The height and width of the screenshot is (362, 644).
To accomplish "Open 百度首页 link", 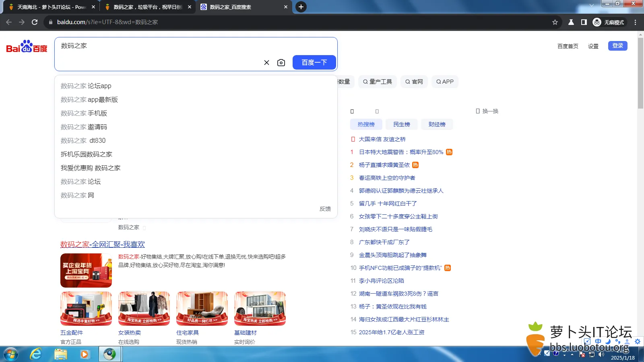I will [568, 46].
